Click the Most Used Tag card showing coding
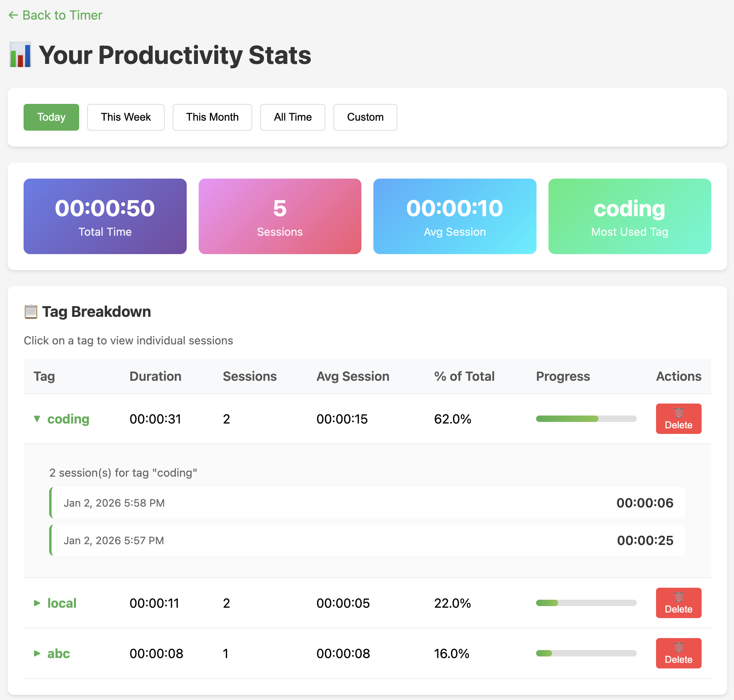Image resolution: width=734 pixels, height=700 pixels. 629,216
